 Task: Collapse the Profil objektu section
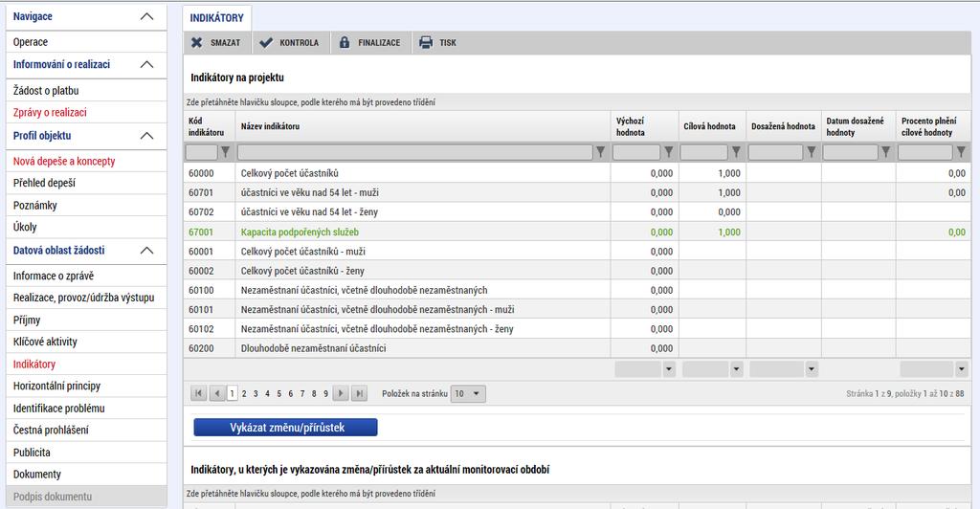click(x=146, y=136)
